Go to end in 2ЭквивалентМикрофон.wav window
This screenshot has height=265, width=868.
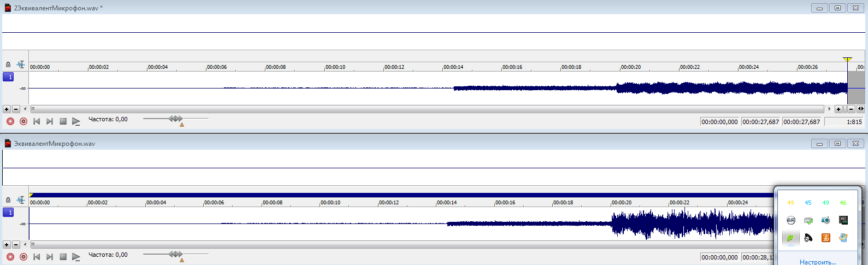tap(50, 121)
